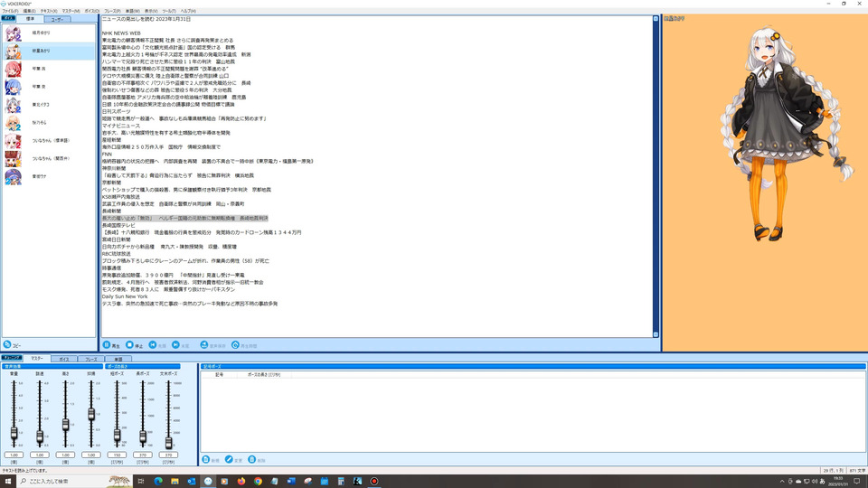
Task: Open the 編集 menu
Action: [29, 11]
